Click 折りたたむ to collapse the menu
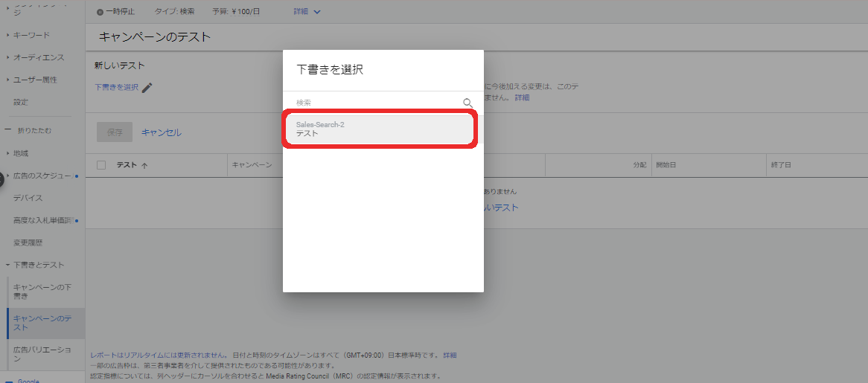 (x=33, y=131)
